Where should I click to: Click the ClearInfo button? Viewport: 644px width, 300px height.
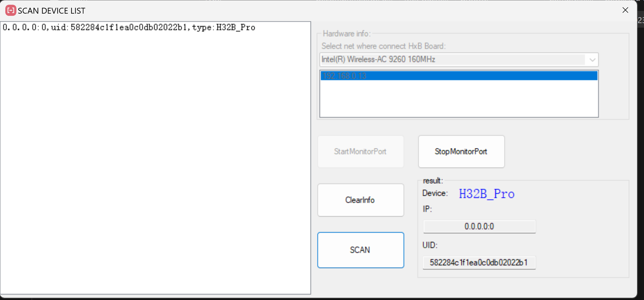coord(360,200)
